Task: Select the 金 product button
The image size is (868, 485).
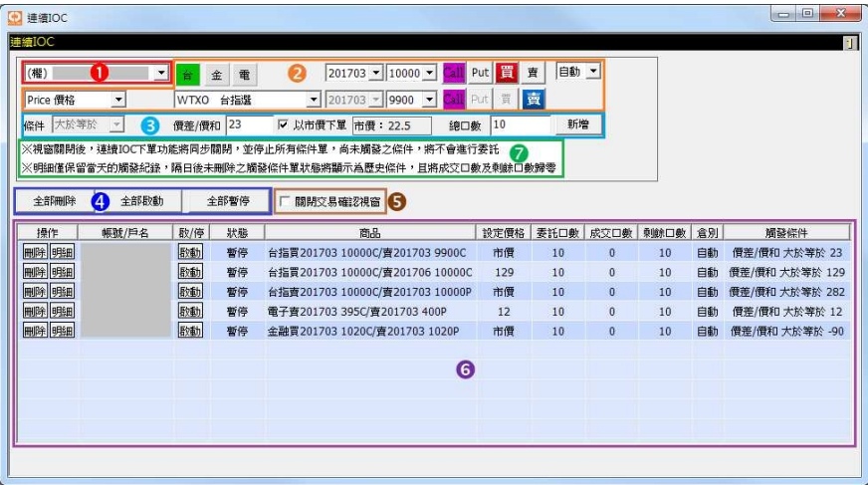Action: click(216, 74)
